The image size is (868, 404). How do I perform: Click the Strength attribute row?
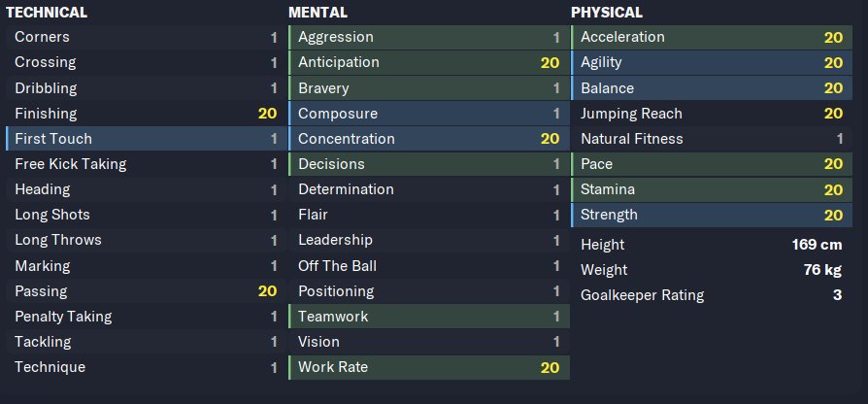712,215
